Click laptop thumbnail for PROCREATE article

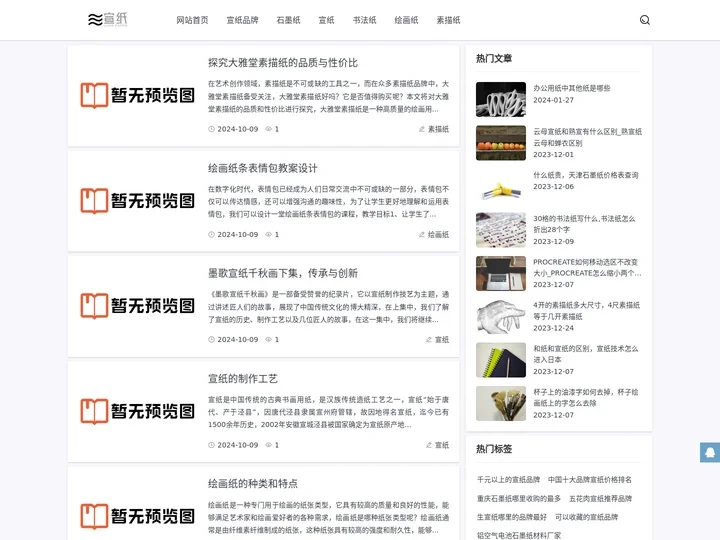501,273
